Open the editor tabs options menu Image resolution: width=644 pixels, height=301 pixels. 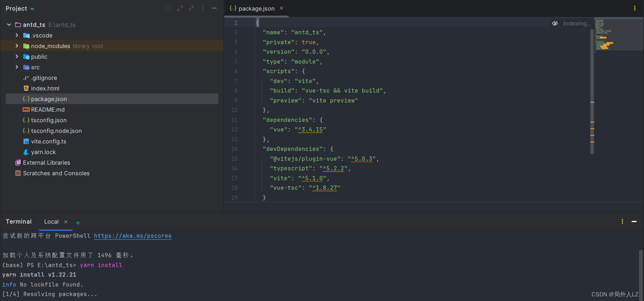point(635,8)
